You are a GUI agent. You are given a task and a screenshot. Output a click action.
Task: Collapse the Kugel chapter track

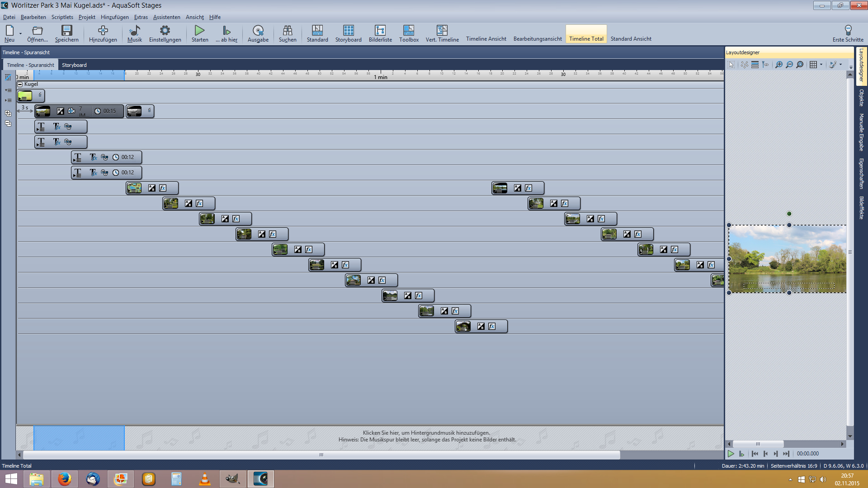pos(20,84)
